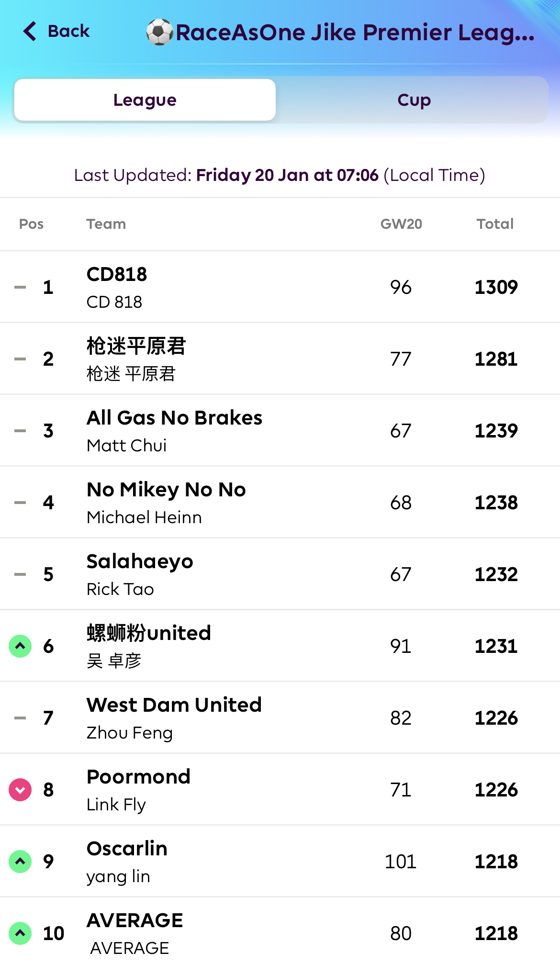Click red down arrow beside Poormond
The width and height of the screenshot is (560, 964).
(20, 790)
